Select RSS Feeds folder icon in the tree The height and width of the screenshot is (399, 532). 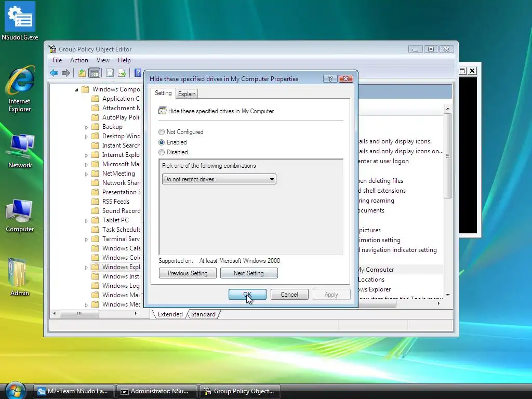(96, 201)
